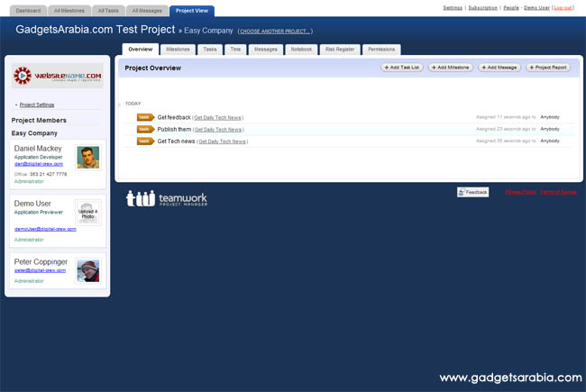
Task: Open Demo User's profile name
Action: pos(32,204)
